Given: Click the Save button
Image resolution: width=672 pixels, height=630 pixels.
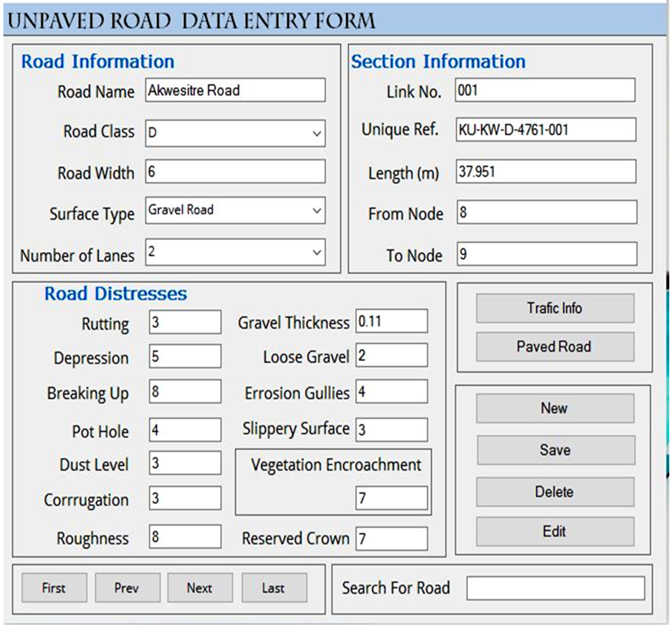Looking at the screenshot, I should click(x=555, y=450).
